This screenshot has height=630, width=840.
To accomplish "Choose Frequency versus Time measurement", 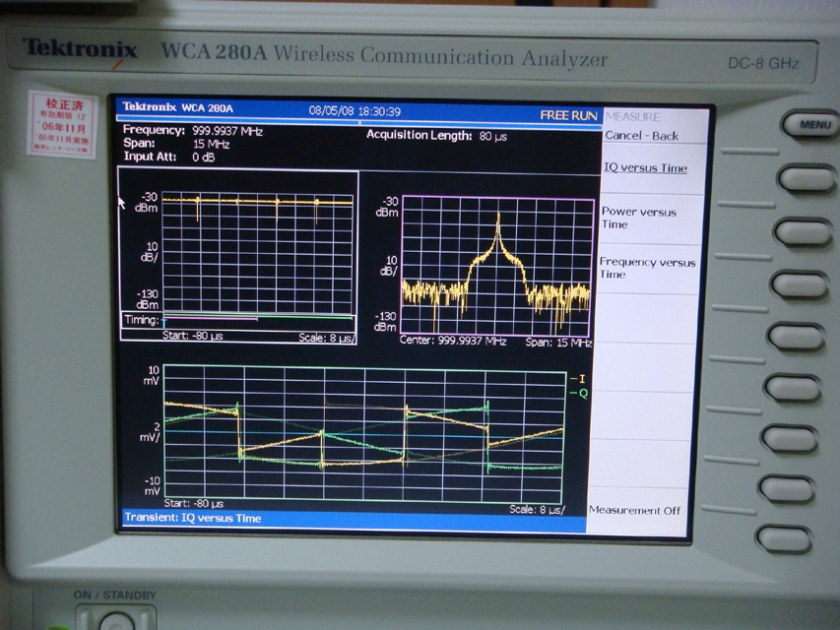I will pos(647,268).
